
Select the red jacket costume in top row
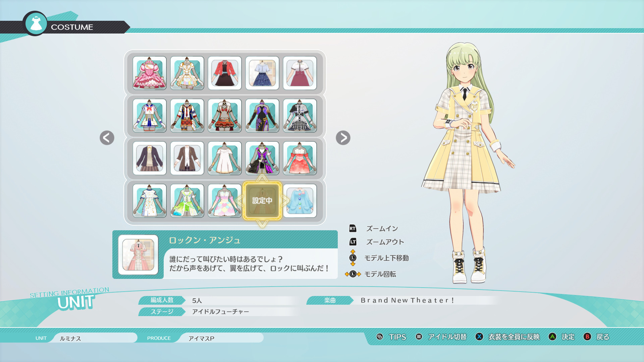225,73
